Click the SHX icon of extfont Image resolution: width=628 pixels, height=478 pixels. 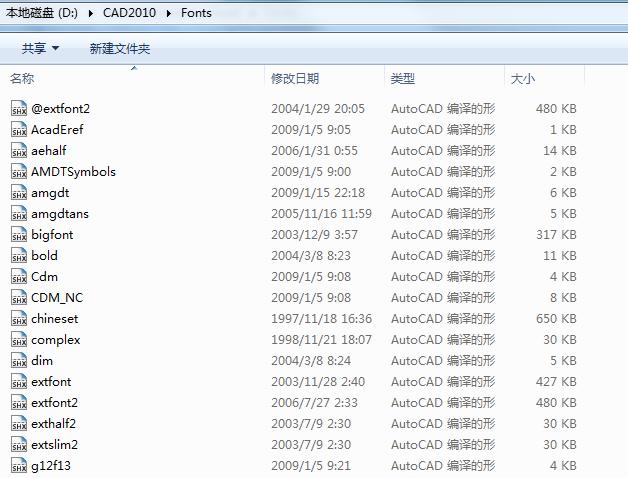click(19, 381)
